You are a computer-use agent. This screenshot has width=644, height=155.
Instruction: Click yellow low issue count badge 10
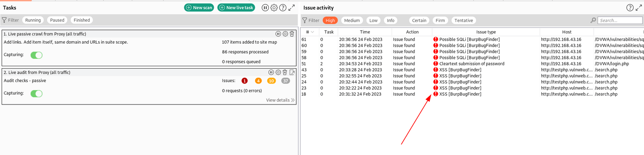271,81
